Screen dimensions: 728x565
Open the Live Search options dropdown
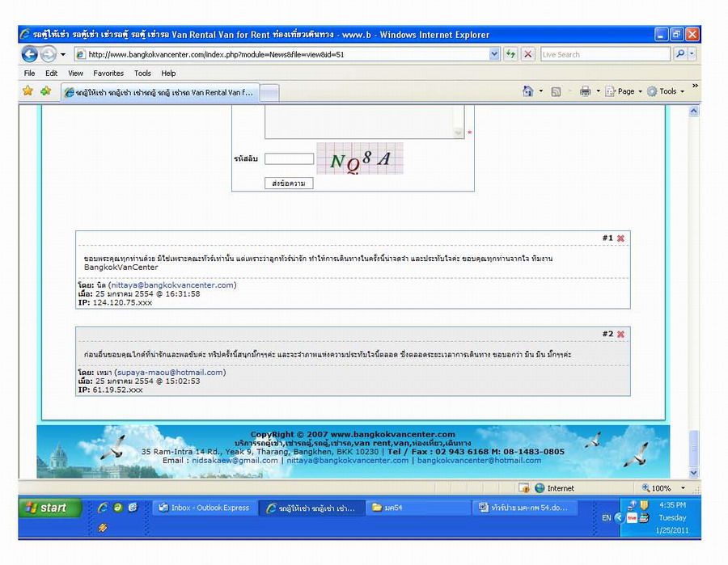692,54
